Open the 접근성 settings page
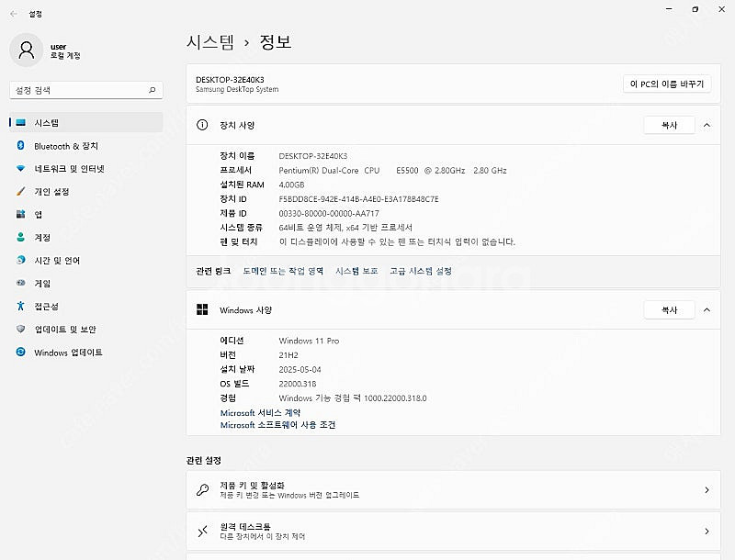Screen dimensions: 735x560 click(85, 307)
